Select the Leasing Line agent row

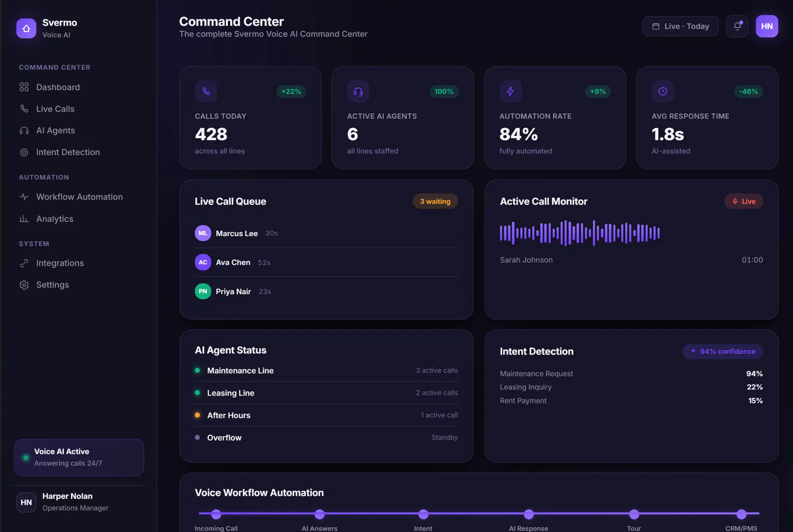click(326, 393)
